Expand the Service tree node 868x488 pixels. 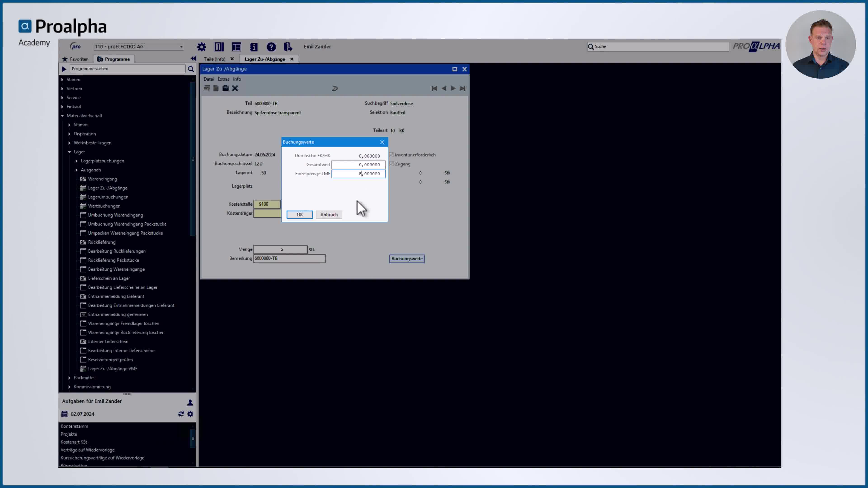[x=62, y=98]
